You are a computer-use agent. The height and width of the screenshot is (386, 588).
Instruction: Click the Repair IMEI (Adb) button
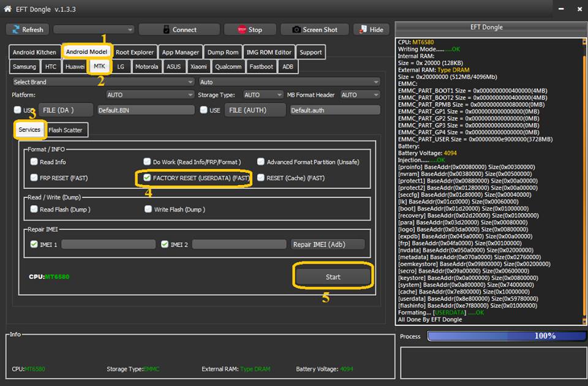click(x=328, y=244)
